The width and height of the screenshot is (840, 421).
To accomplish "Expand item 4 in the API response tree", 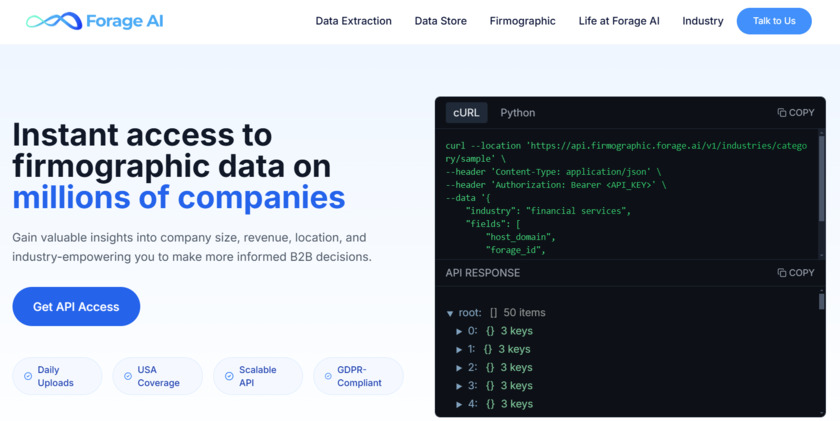I will point(459,404).
